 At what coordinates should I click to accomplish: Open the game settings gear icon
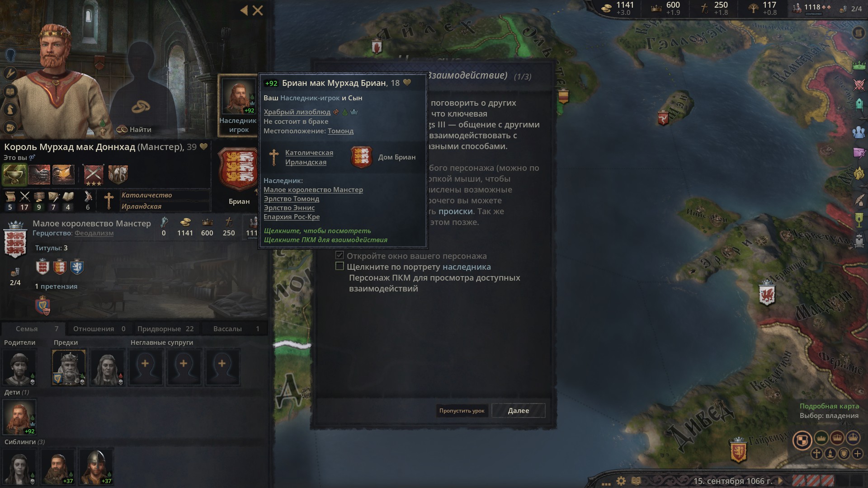(621, 481)
